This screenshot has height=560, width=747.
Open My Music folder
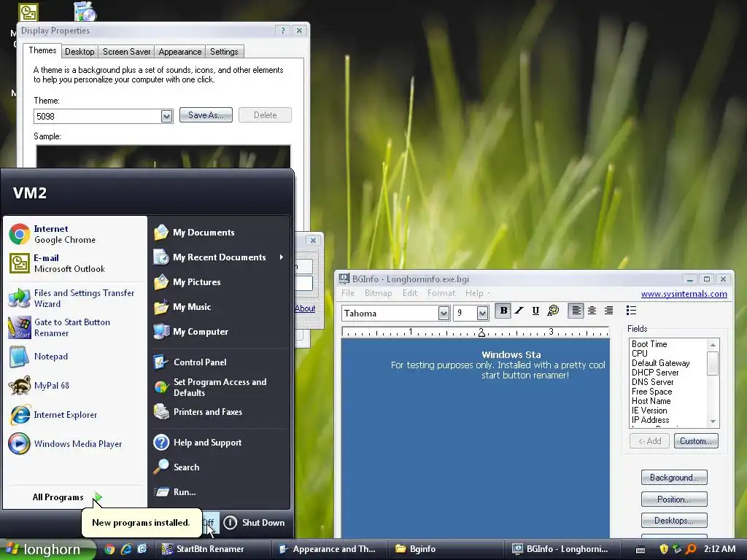click(219, 307)
